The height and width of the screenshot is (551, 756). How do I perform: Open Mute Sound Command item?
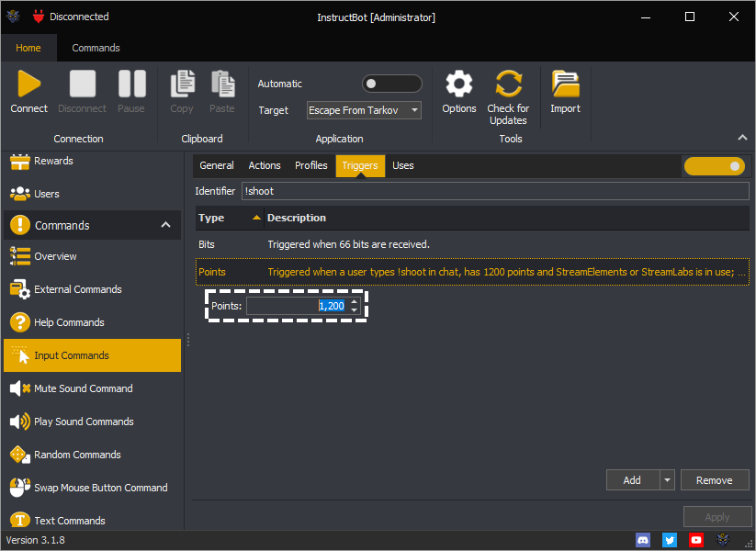[x=92, y=388]
